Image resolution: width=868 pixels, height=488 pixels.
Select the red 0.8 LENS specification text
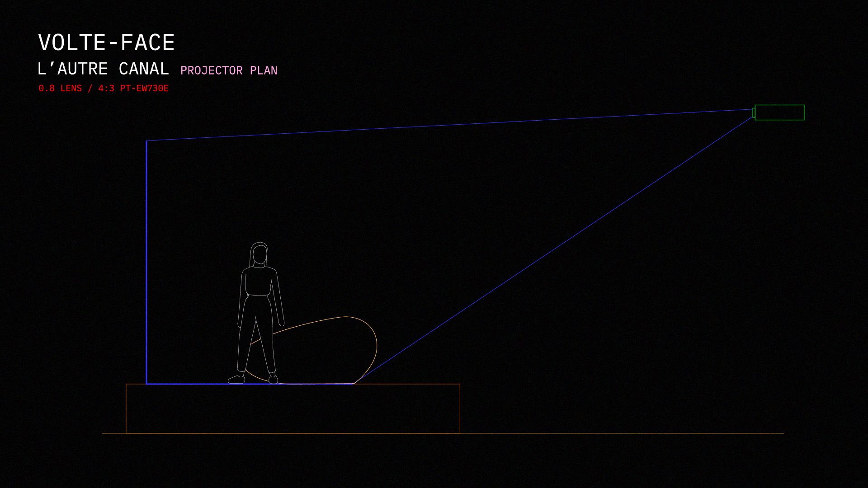[x=60, y=89]
